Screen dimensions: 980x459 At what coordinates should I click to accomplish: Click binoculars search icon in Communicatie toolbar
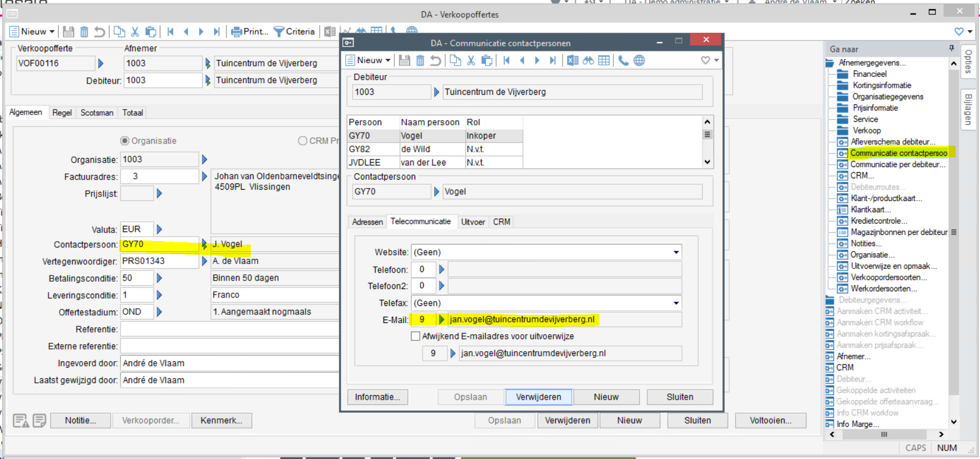click(588, 60)
